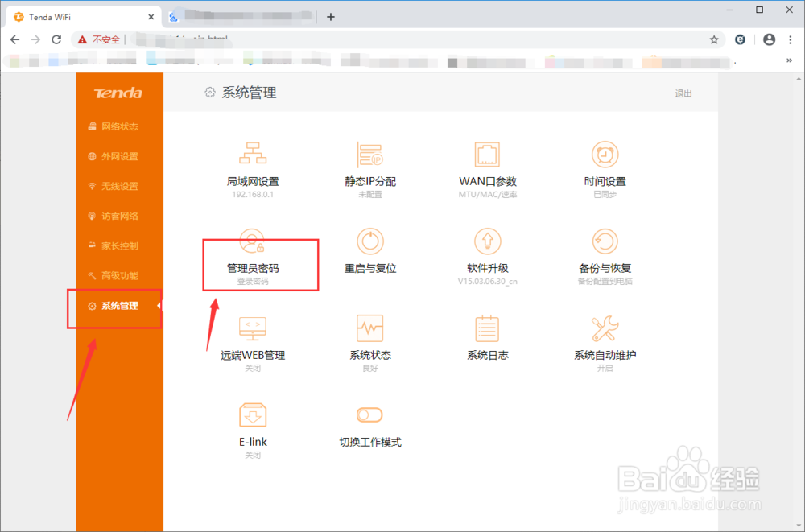Image resolution: width=805 pixels, height=532 pixels.
Task: Go forward with the browser arrow
Action: click(x=35, y=39)
